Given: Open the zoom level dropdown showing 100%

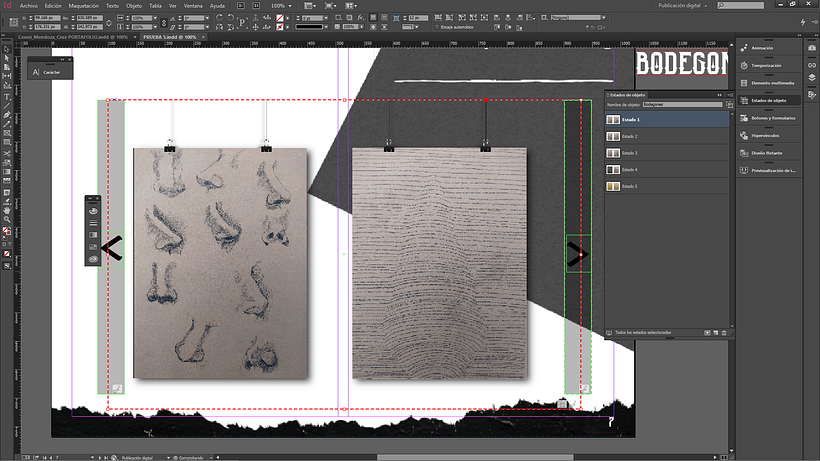Looking at the screenshot, I should tap(282, 5).
